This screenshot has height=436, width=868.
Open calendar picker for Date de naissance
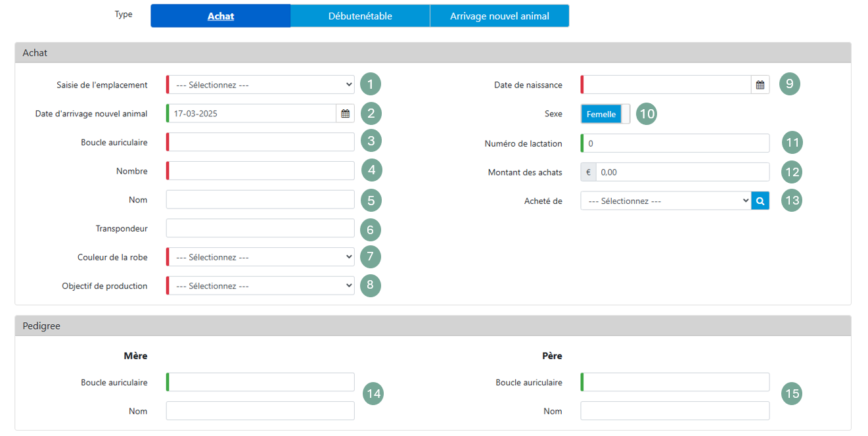click(760, 85)
